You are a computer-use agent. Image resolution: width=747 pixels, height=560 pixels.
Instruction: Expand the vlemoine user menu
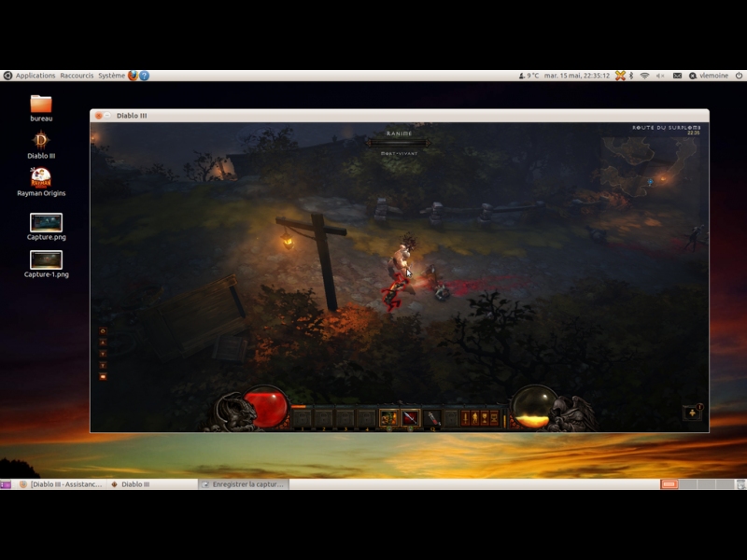[x=713, y=76]
